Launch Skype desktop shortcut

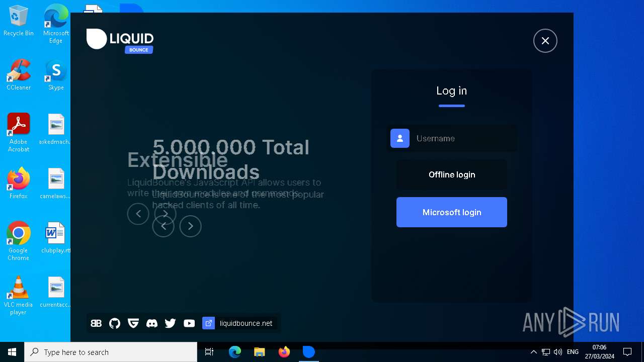56,75
